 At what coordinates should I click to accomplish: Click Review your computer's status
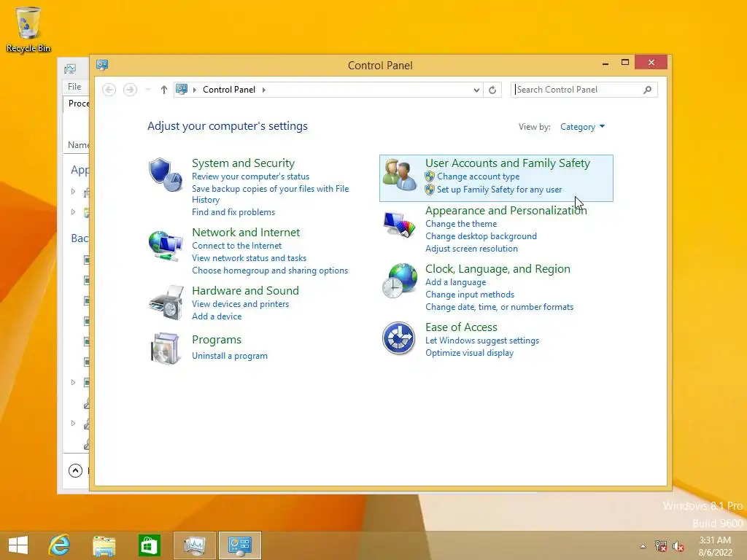(251, 176)
